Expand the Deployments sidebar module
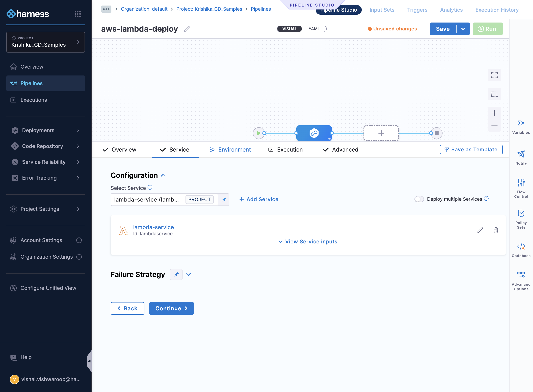The width and height of the screenshot is (533, 392). click(x=46, y=130)
